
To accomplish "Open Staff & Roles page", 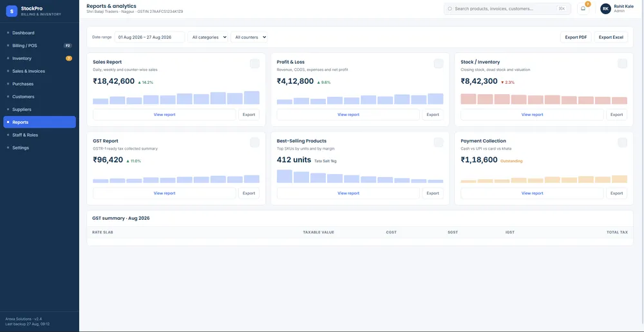I will [39, 135].
